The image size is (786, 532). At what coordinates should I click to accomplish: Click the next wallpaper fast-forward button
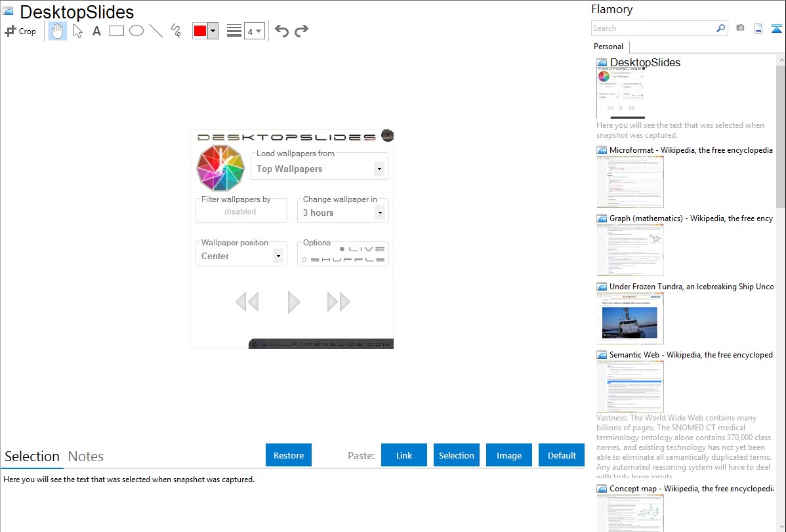[x=339, y=302]
